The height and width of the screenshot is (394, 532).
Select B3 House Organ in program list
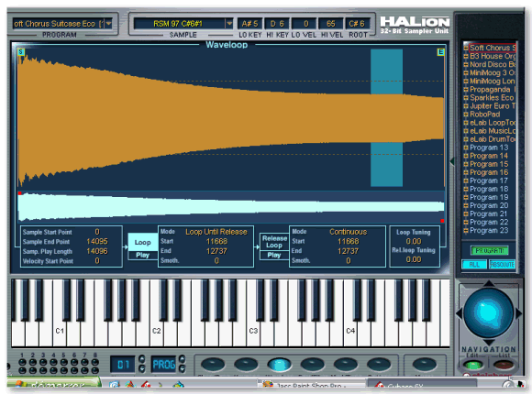[491, 56]
